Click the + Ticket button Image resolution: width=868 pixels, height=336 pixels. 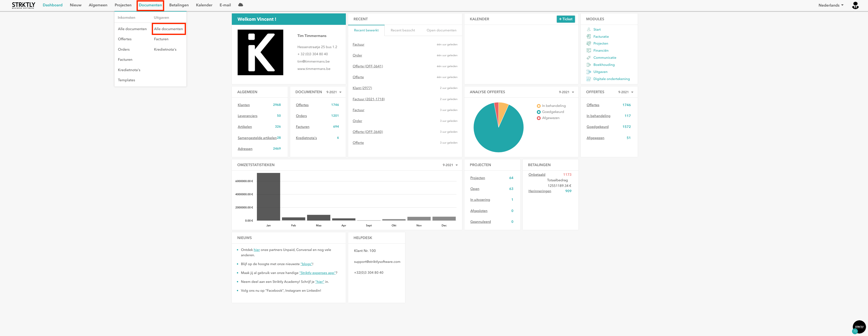pyautogui.click(x=565, y=19)
